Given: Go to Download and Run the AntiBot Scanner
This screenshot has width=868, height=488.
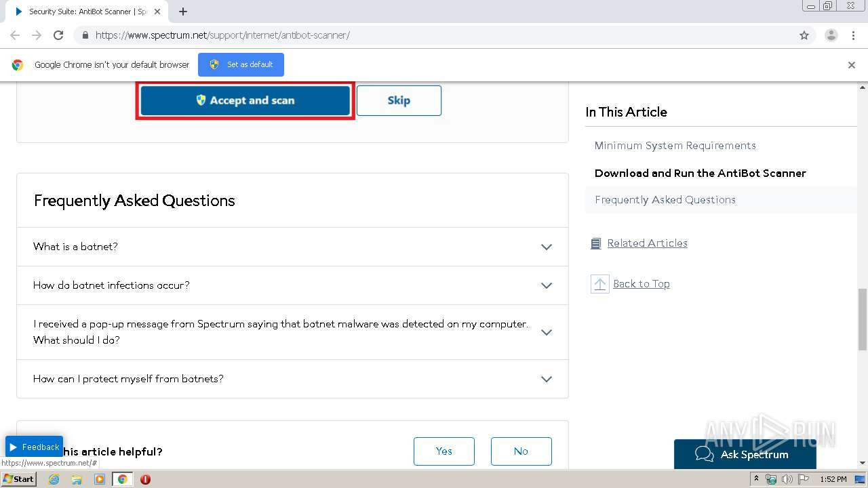Looking at the screenshot, I should coord(700,173).
